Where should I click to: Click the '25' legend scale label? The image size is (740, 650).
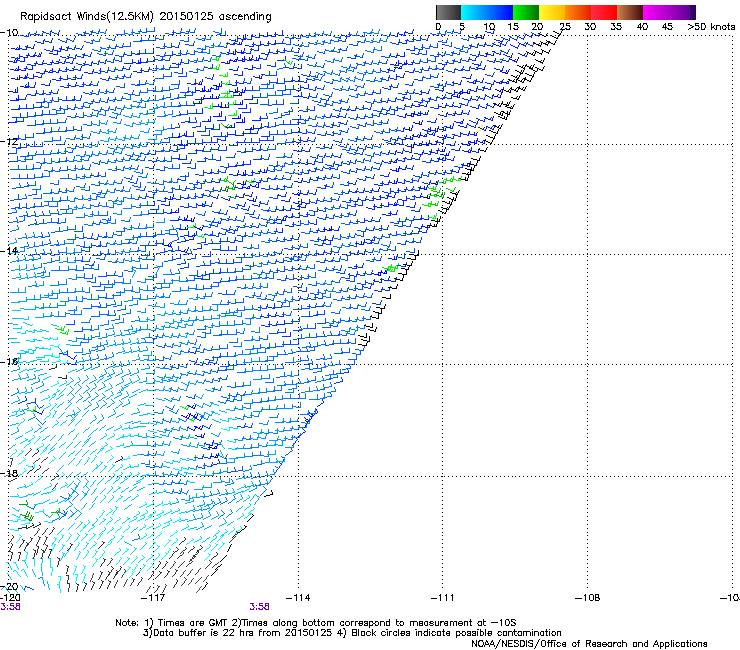point(565,27)
